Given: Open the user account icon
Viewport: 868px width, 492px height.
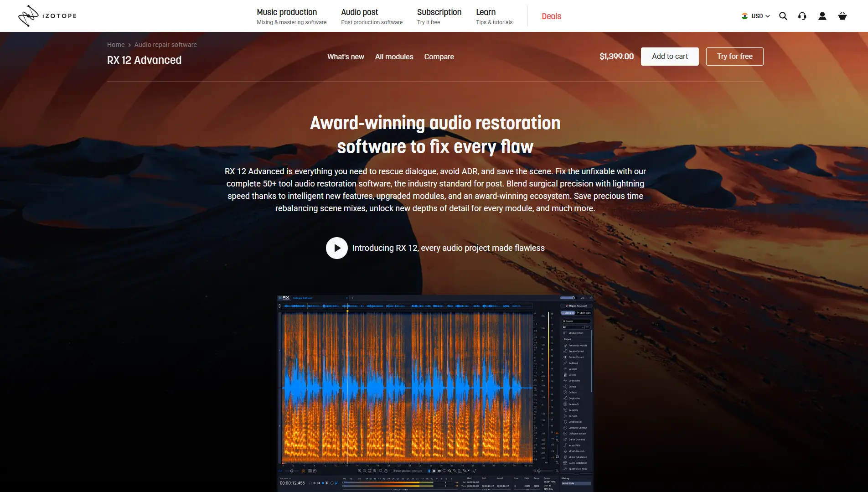Looking at the screenshot, I should (x=822, y=16).
